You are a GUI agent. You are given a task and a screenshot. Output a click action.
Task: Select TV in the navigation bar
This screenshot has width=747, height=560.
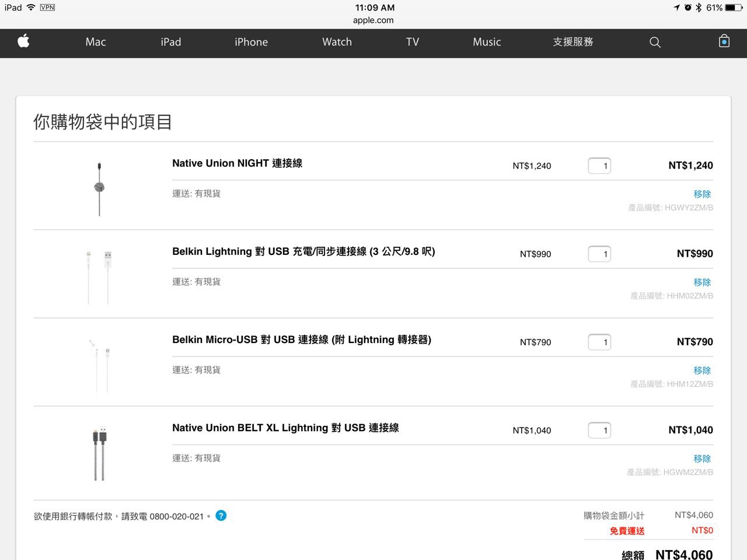[x=413, y=42]
